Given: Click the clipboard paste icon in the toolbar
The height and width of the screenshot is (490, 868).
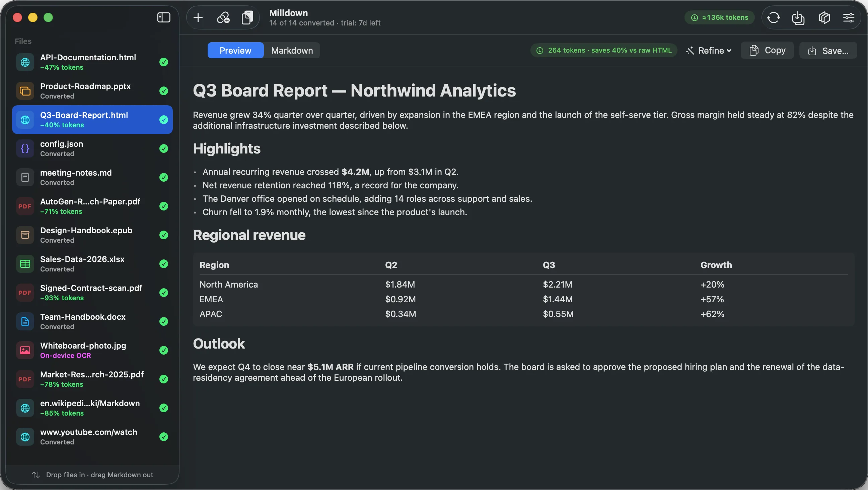Looking at the screenshot, I should click(x=247, y=17).
